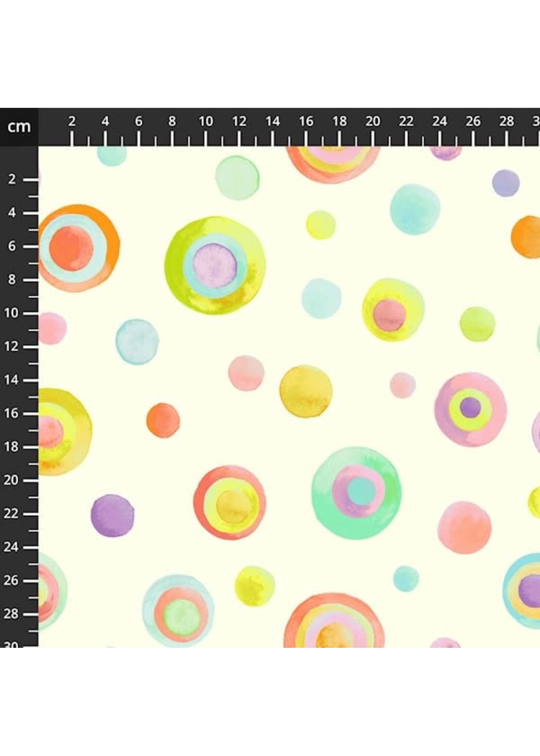Screen dimensions: 540x756
Task: Select the 14 mark on horizontal ruler
Action: 273,121
